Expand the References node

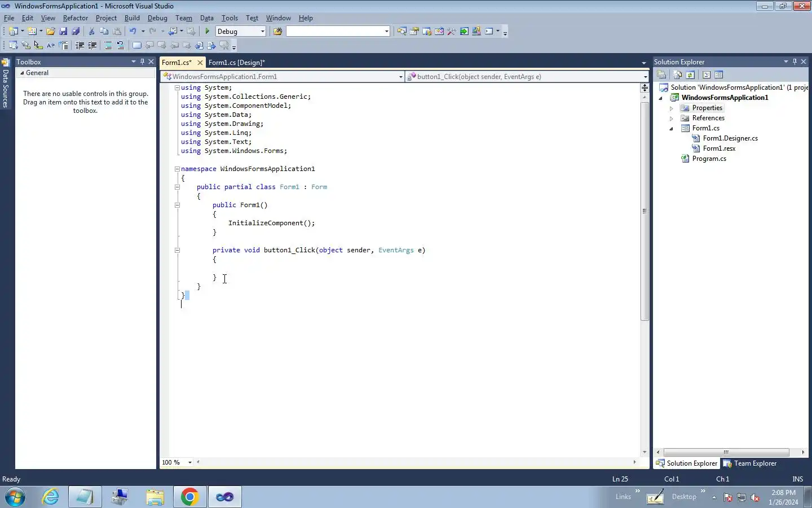[x=671, y=119]
